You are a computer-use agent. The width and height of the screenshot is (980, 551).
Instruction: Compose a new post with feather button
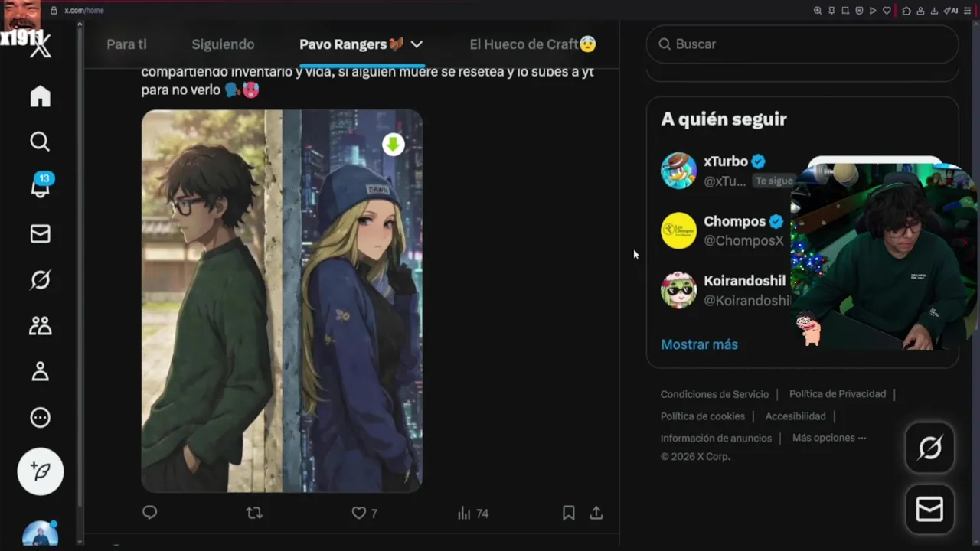[41, 471]
